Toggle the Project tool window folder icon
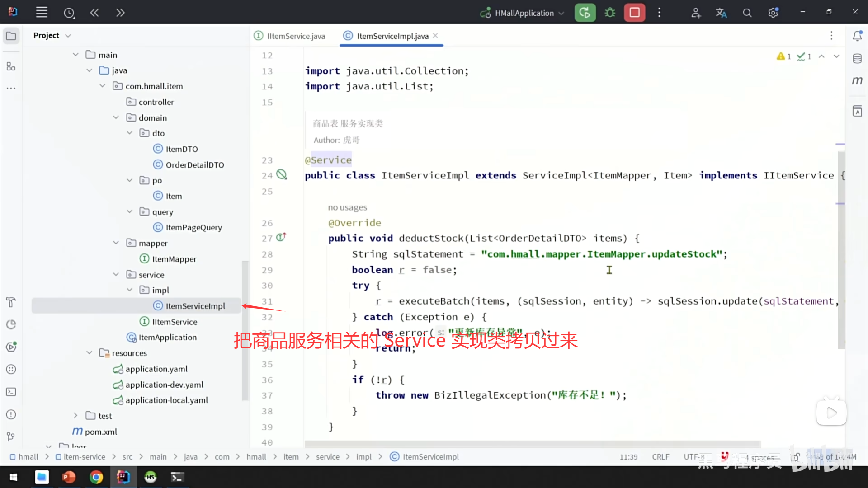Screen dimensions: 868x488 (11, 36)
